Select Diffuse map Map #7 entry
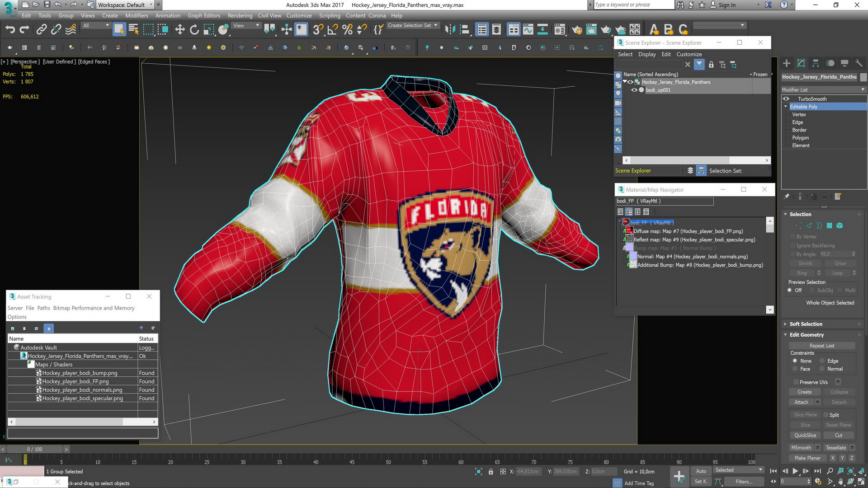The height and width of the screenshot is (488, 868). (x=688, y=231)
